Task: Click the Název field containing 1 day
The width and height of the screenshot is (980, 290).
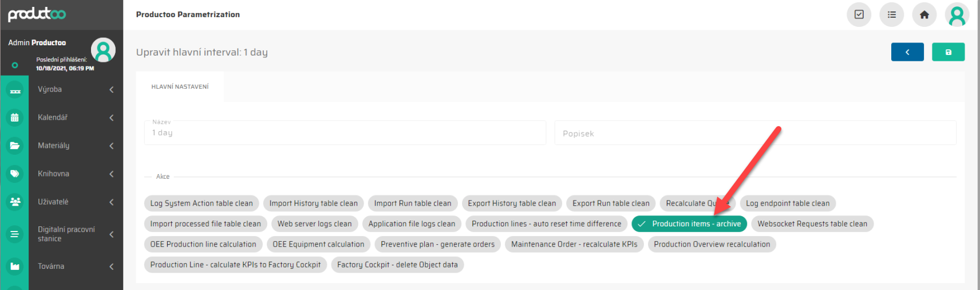Action: (345, 133)
